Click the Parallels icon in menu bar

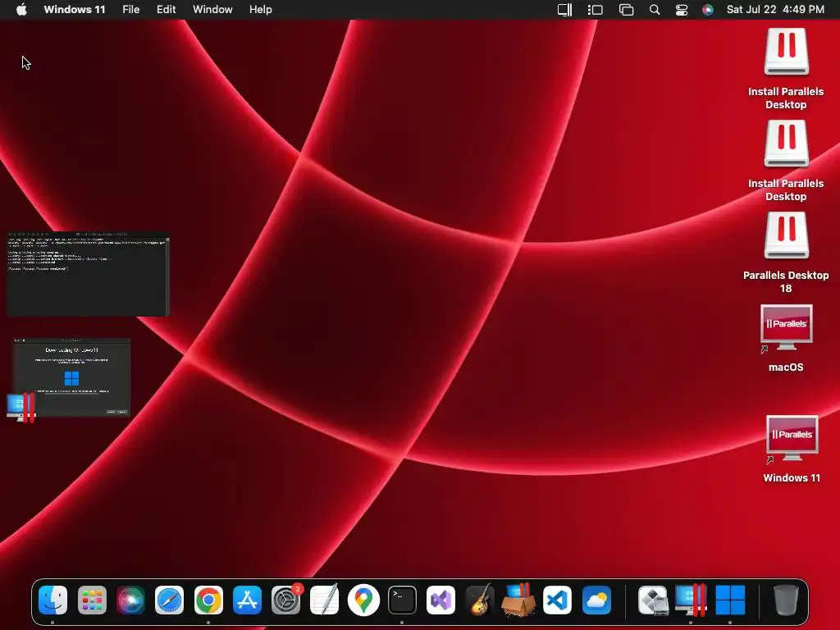(564, 10)
